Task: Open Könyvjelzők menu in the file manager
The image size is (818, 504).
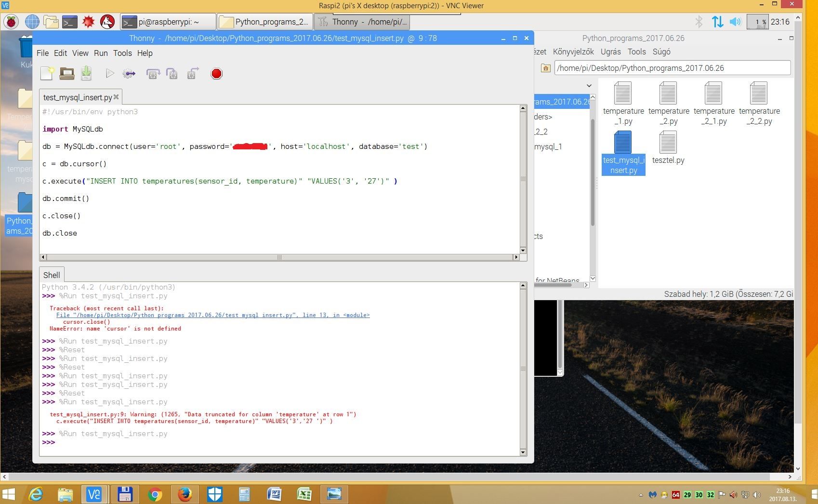Action: 573,52
